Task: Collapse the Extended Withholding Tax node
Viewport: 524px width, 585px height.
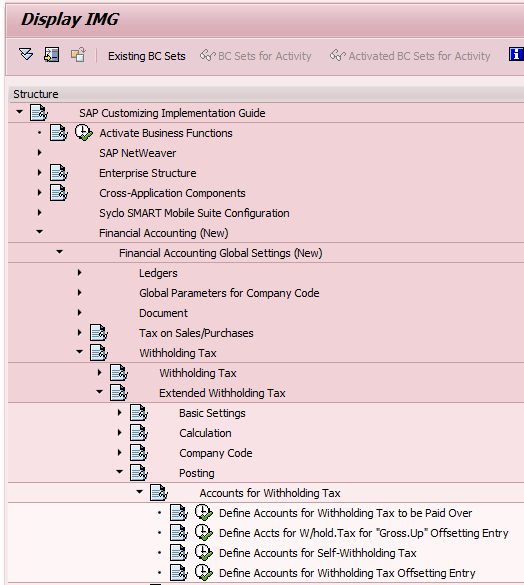Action: 100,392
